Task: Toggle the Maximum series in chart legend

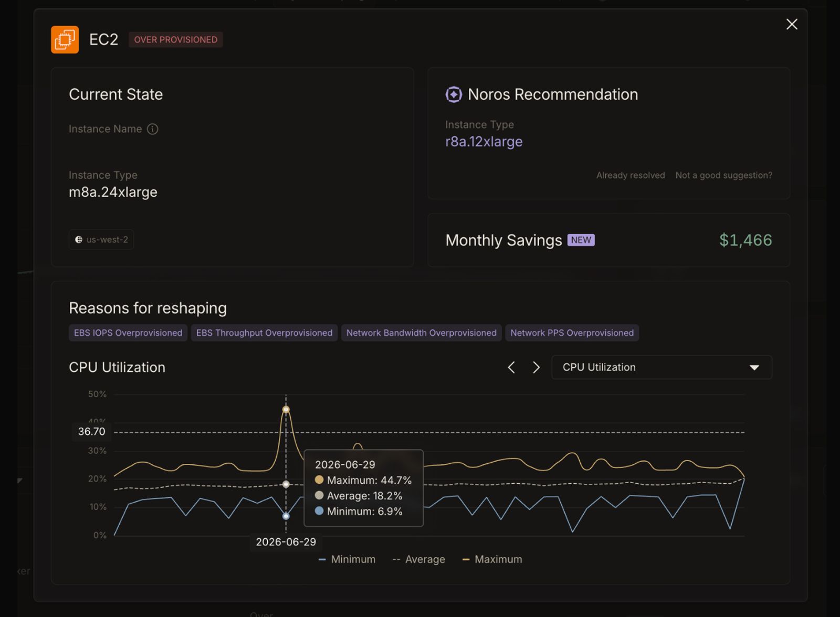Action: [x=492, y=559]
